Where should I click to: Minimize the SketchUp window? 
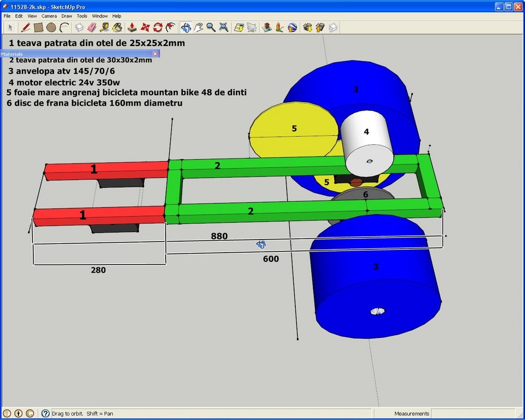click(499, 7)
